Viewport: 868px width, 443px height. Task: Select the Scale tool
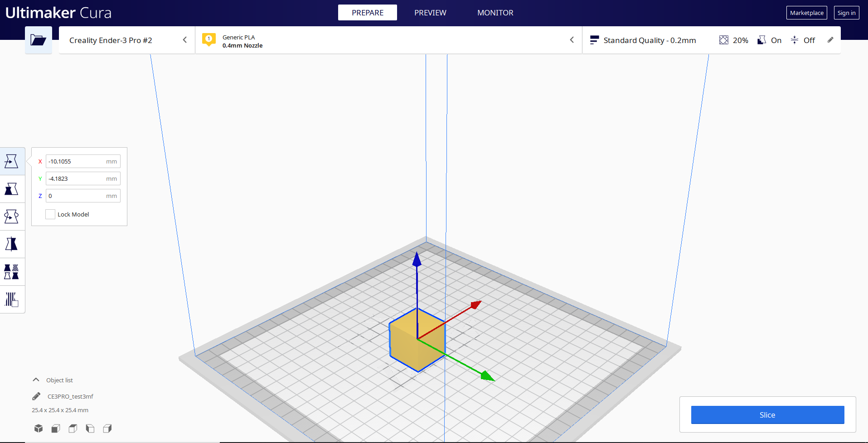click(11, 189)
